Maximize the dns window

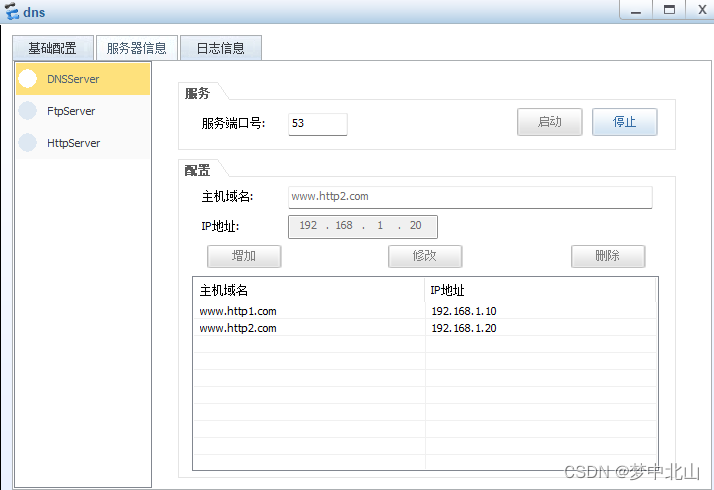[x=669, y=10]
